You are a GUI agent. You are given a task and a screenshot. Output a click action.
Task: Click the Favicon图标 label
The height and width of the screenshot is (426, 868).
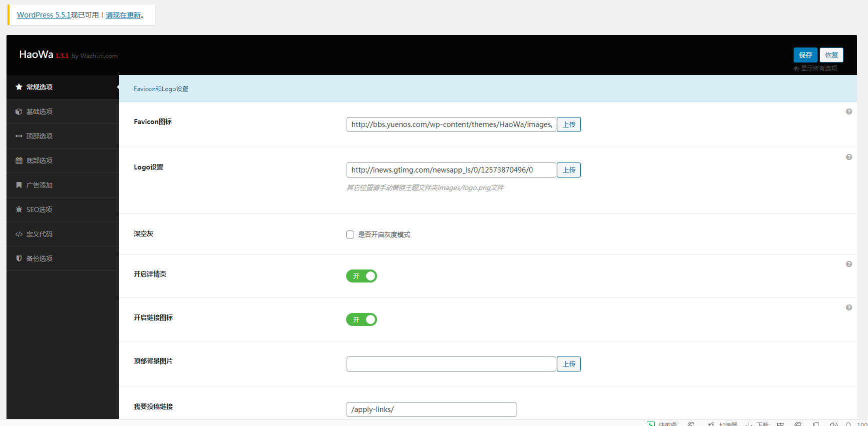pyautogui.click(x=153, y=121)
